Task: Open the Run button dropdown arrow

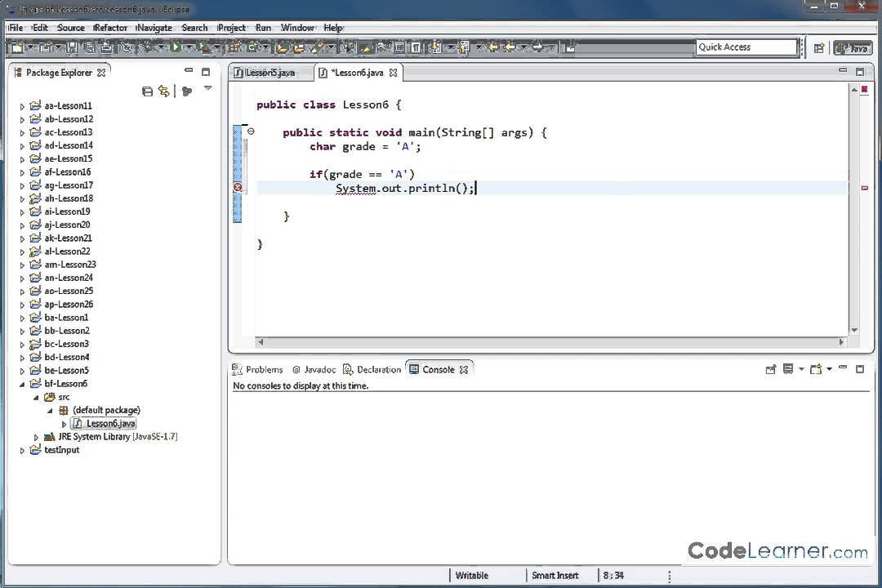Action: 189,48
